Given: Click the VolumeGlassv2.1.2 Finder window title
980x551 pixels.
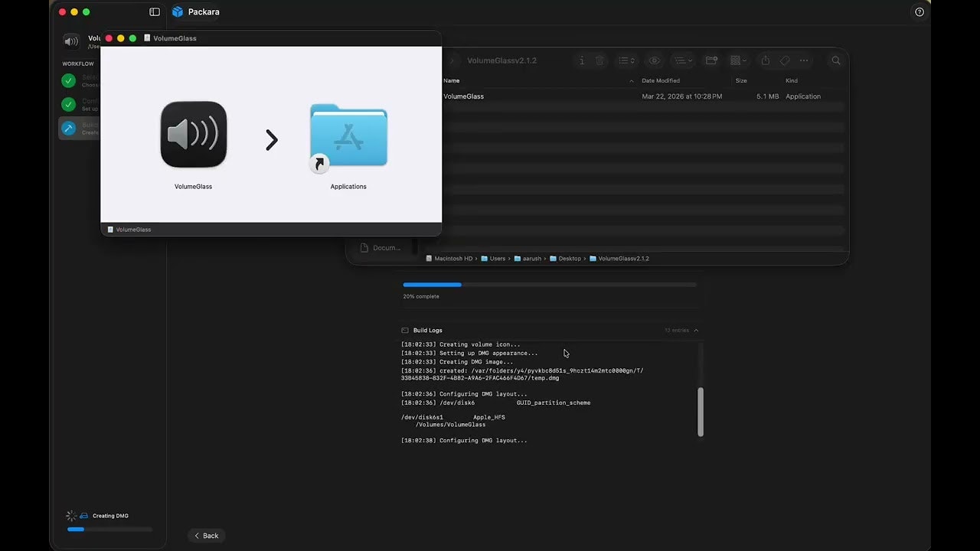Looking at the screenshot, I should tap(501, 60).
